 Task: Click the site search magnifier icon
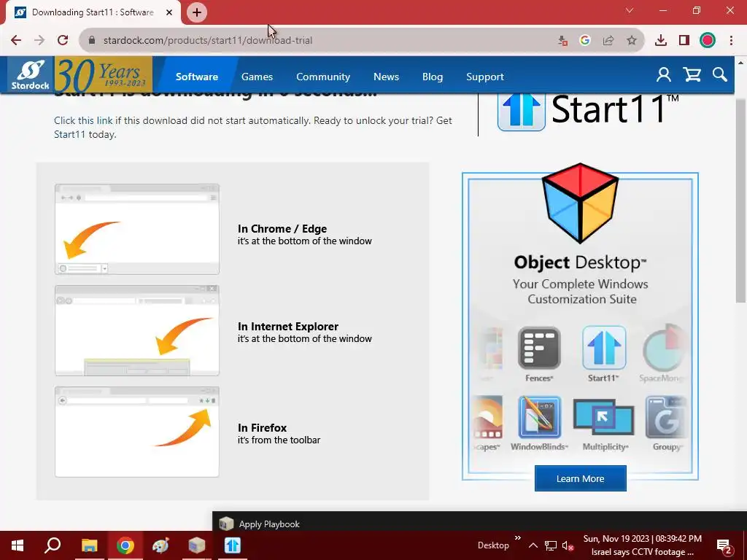720,75
